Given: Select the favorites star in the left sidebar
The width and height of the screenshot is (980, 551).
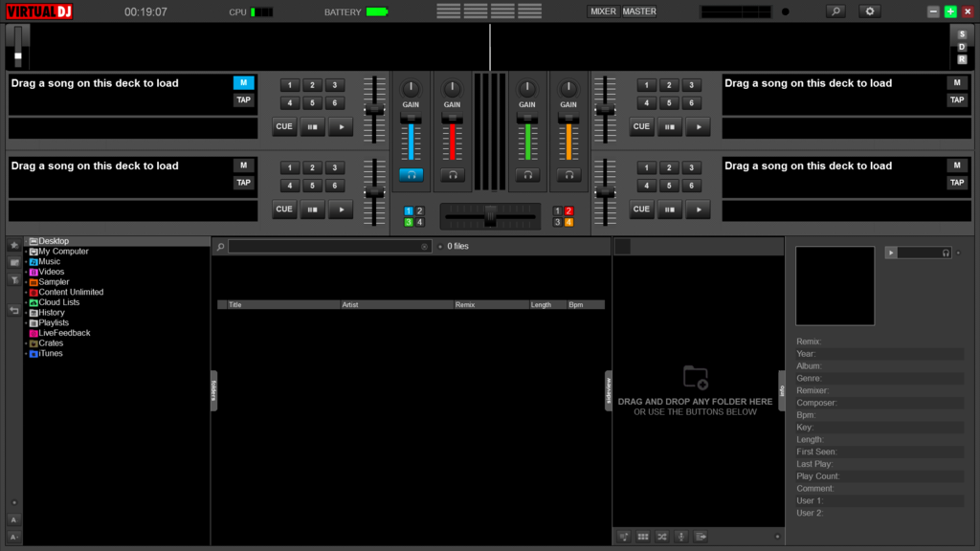Looking at the screenshot, I should [x=13, y=246].
